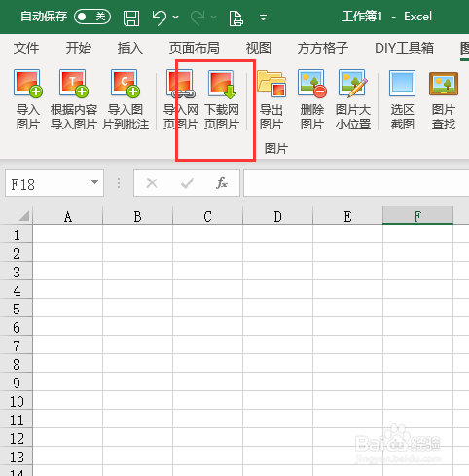Select row 2 header

tap(17, 252)
